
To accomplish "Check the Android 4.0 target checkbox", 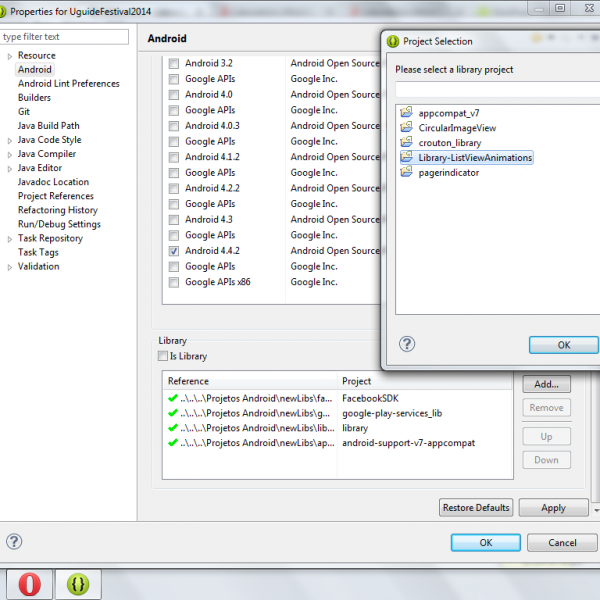I will [x=174, y=95].
